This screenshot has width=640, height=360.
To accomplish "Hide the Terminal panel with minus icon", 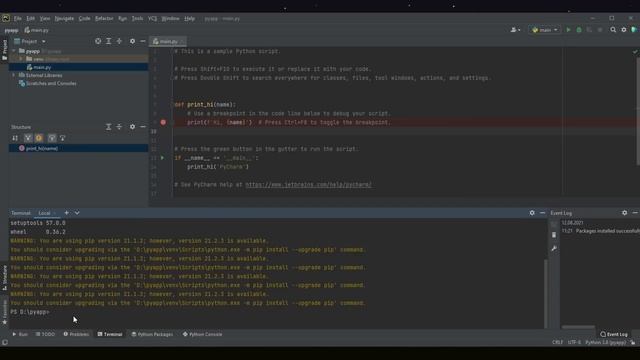I will [542, 213].
